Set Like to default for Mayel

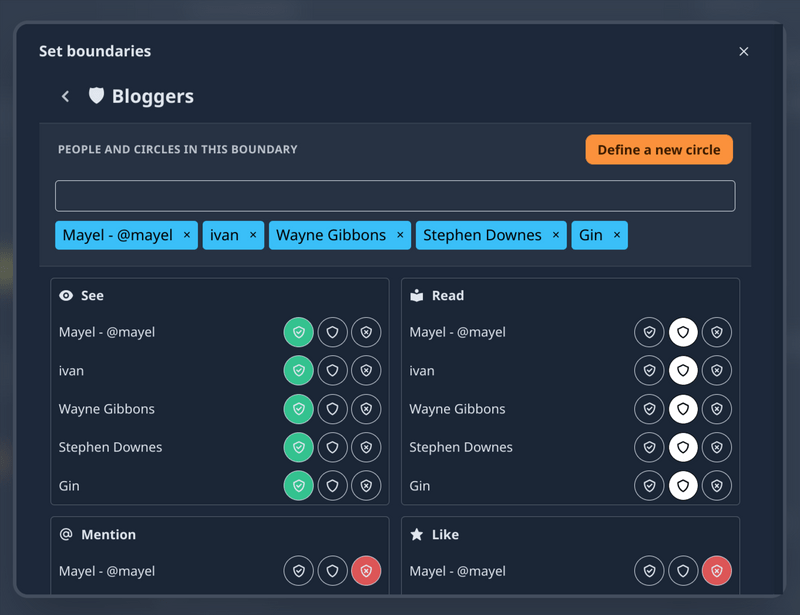(683, 571)
